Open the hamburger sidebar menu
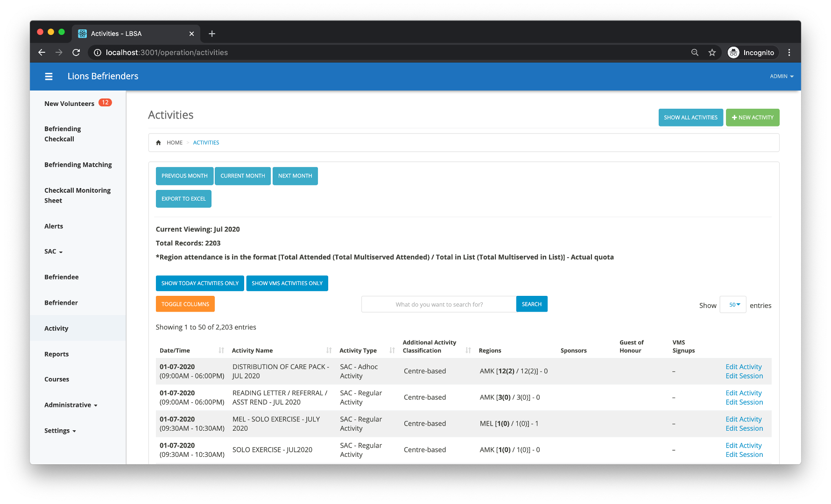Image resolution: width=831 pixels, height=504 pixels. click(x=49, y=77)
